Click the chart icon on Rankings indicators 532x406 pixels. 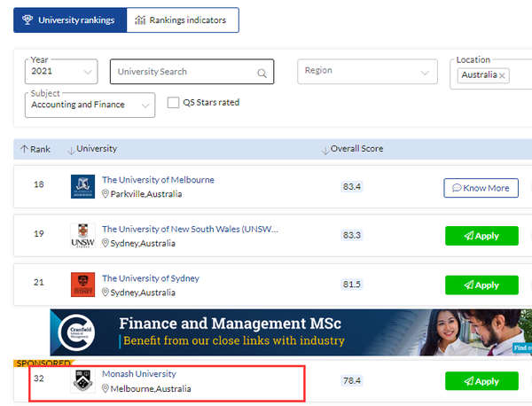(140, 20)
